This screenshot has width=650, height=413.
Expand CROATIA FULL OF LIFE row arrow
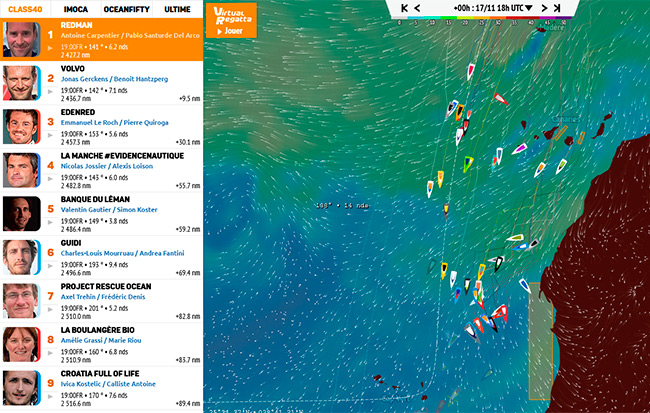[x=50, y=396]
